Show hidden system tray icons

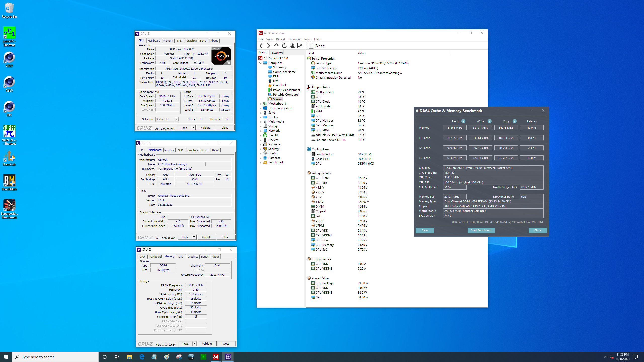(605, 357)
